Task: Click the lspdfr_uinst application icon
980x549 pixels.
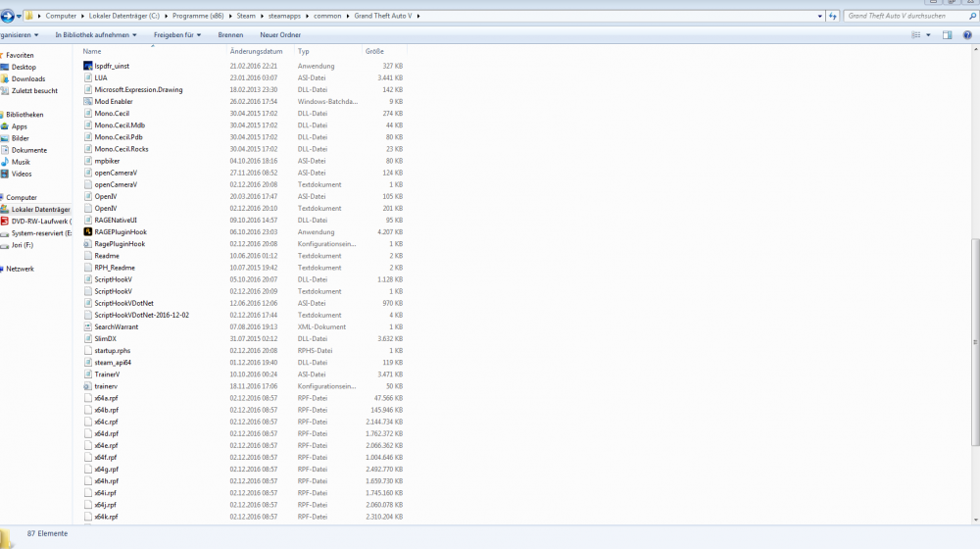Action: click(x=87, y=66)
